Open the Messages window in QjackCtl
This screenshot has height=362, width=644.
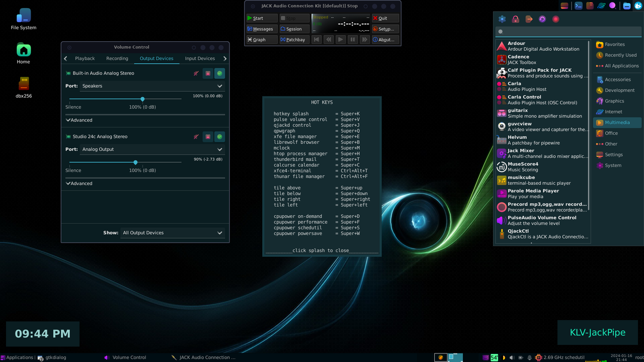click(261, 29)
